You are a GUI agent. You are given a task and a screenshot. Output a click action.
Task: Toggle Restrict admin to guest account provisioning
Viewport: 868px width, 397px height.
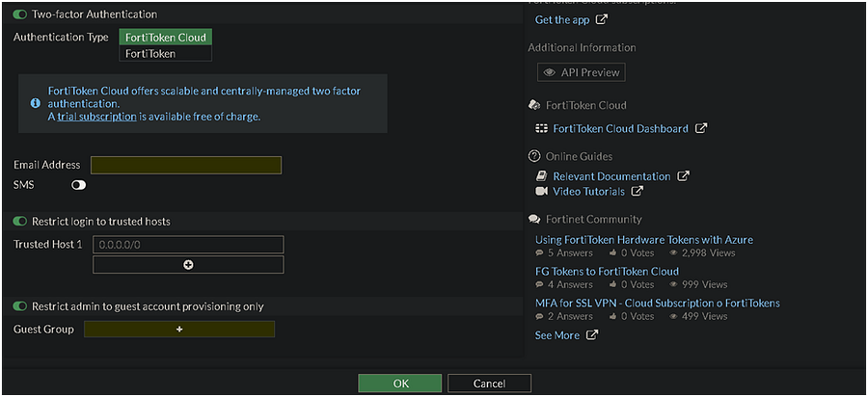coord(20,306)
